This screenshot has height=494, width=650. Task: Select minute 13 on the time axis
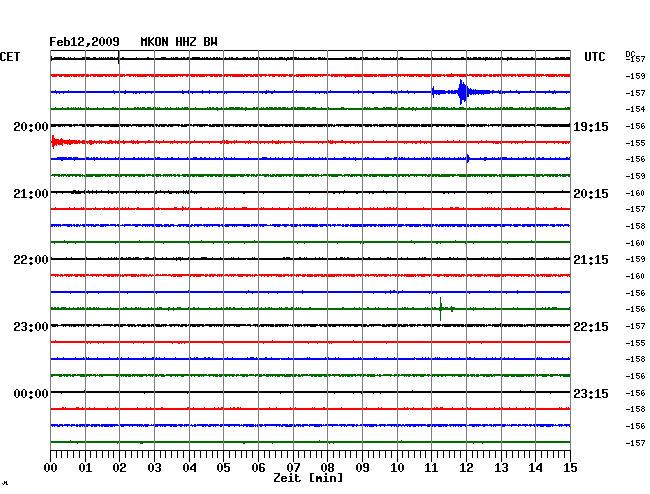point(501,467)
